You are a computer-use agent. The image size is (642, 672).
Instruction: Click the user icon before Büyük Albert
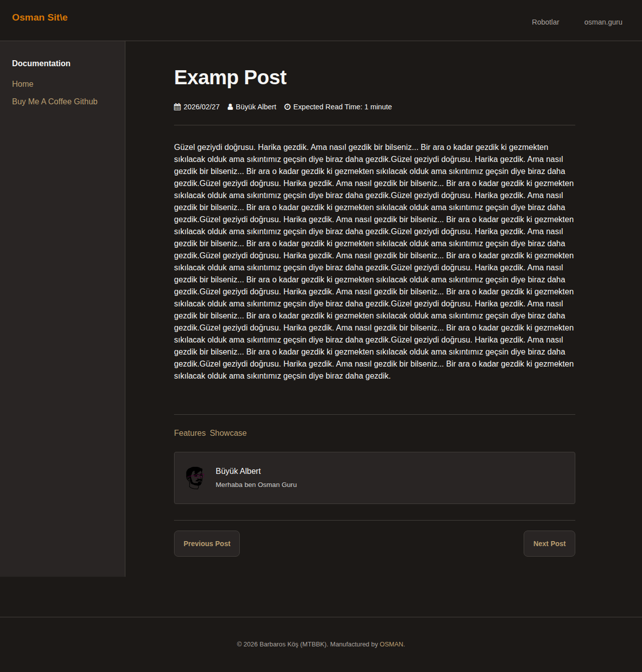click(x=230, y=107)
